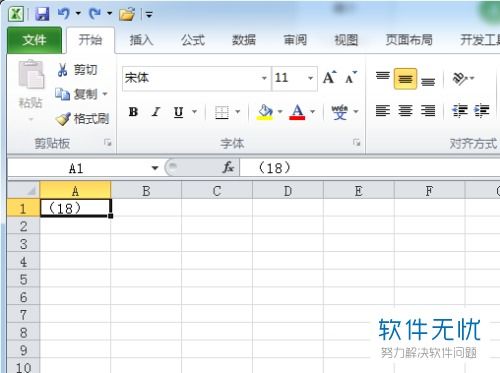Click the fx Insert Function icon
Screen dimensions: 500x373
pyautogui.click(x=229, y=168)
